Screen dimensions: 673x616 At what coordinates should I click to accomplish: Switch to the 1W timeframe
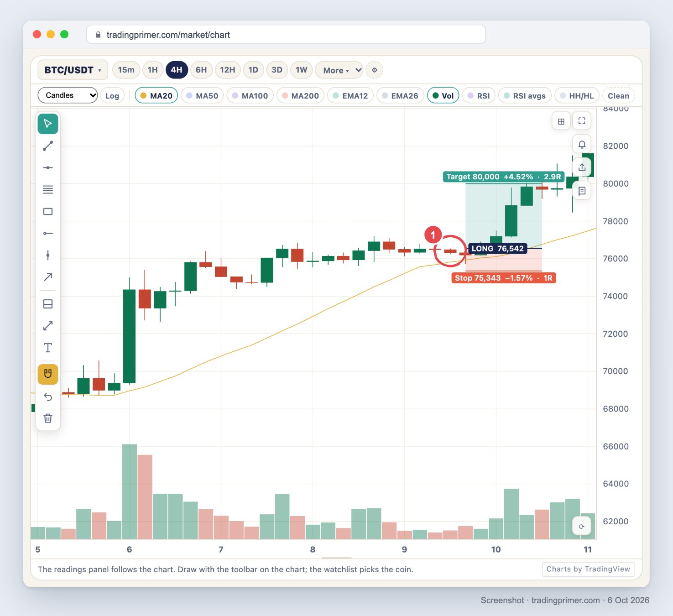301,70
